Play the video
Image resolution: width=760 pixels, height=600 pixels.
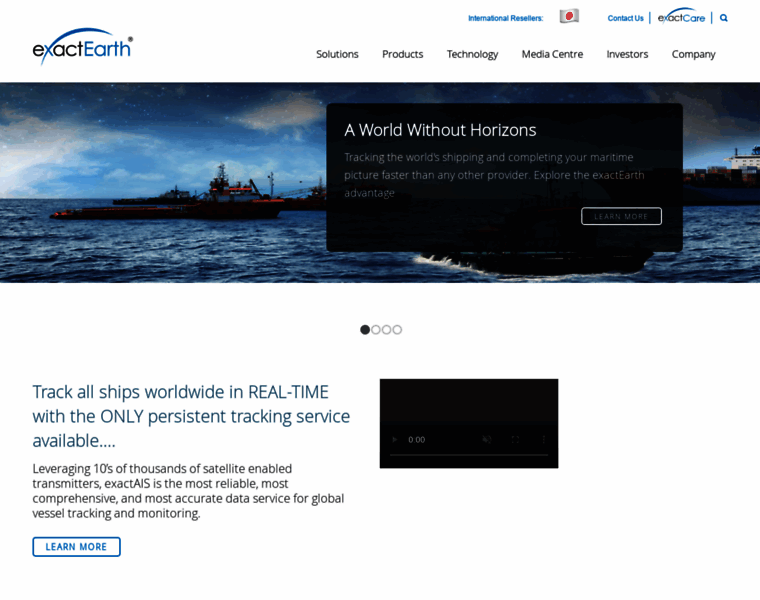[x=394, y=439]
